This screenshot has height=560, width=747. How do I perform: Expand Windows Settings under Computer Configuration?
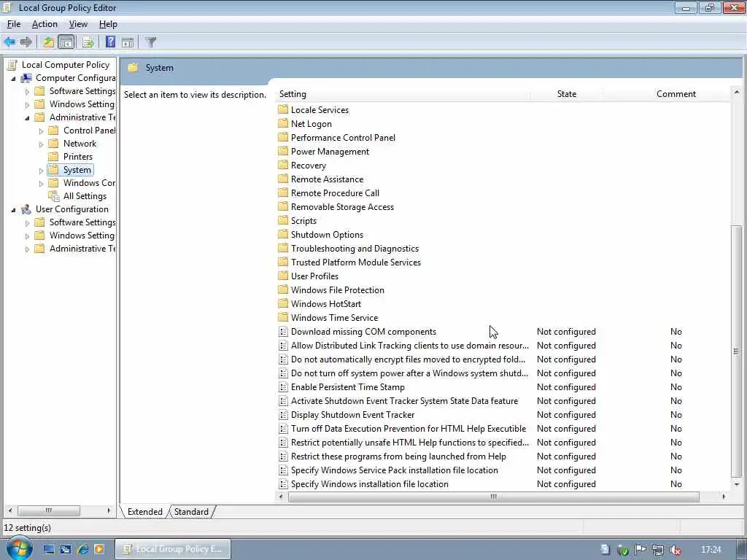[x=27, y=104]
